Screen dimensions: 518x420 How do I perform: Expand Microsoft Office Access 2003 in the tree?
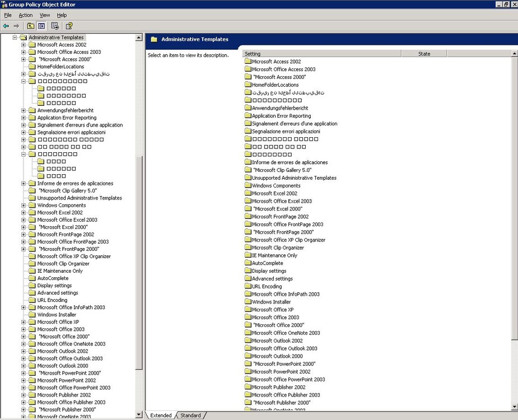click(24, 52)
